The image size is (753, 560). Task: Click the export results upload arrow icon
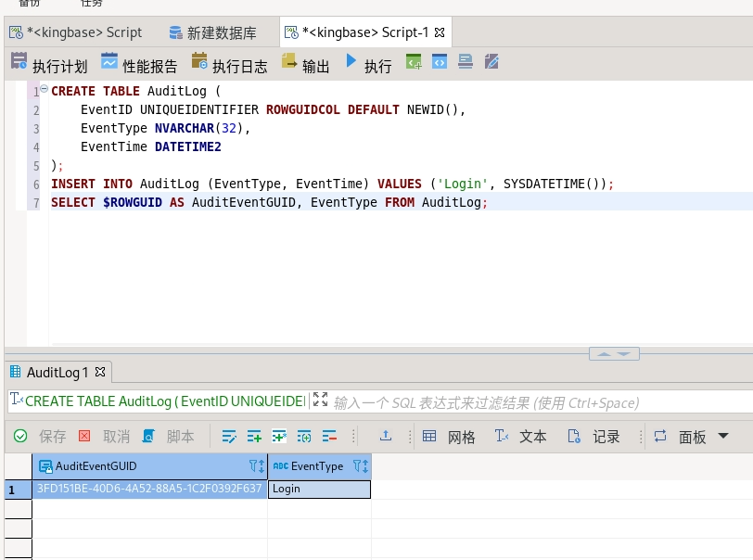coord(386,436)
